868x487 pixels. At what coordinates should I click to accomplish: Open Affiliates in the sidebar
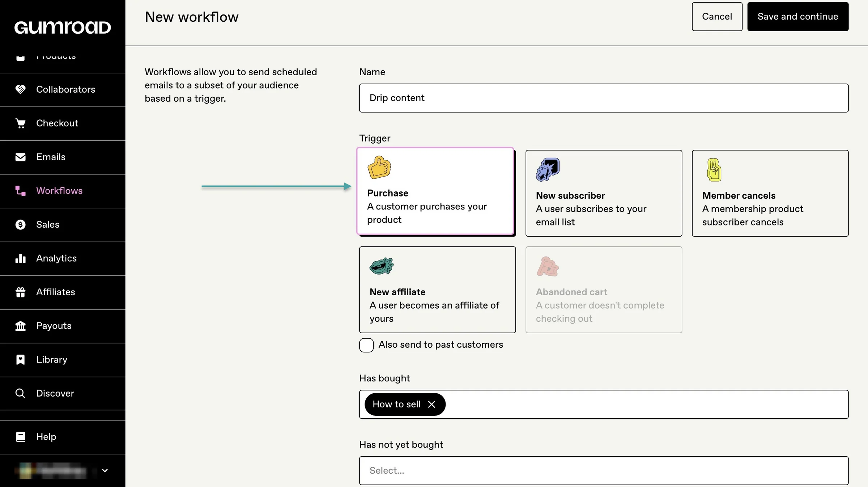(63, 292)
